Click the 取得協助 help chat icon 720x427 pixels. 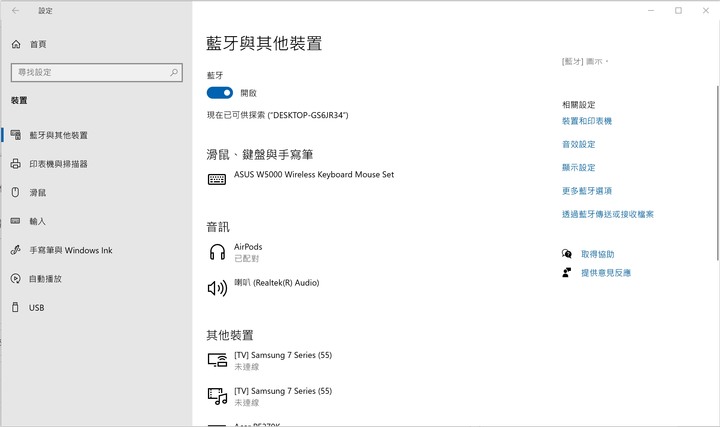(567, 254)
